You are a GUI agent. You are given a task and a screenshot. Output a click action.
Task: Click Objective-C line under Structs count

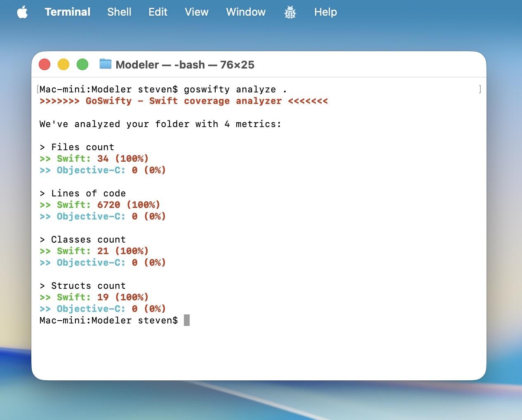[x=103, y=309]
